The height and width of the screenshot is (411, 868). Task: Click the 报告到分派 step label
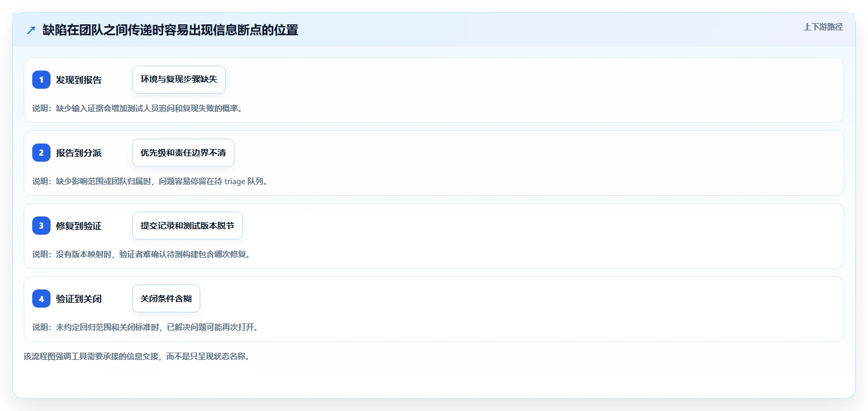tap(79, 153)
